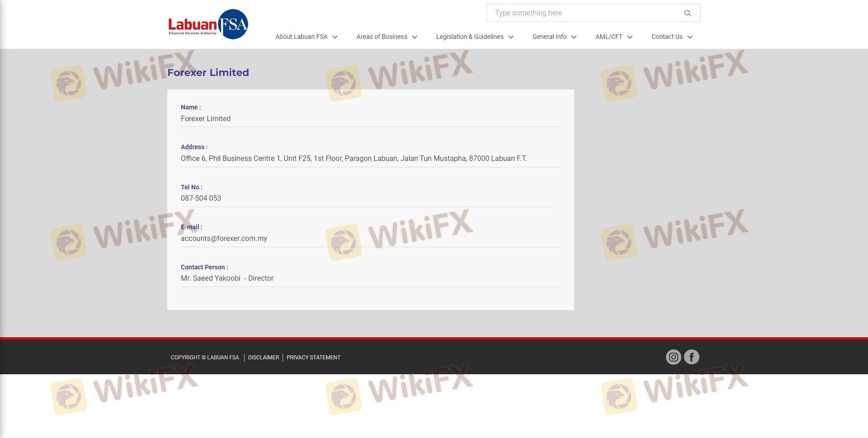Screen dimensions: 868x438
Task: Click the Labuan FSA logo
Action: [x=208, y=24]
